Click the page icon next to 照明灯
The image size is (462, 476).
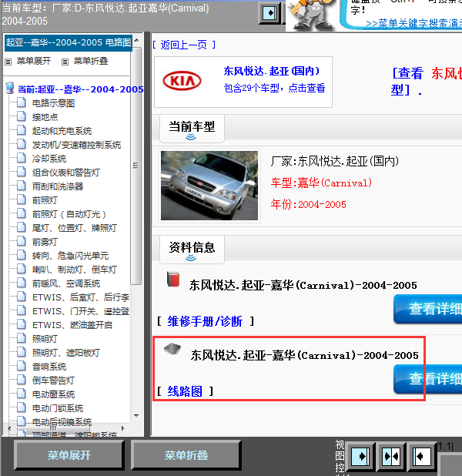coord(22,338)
